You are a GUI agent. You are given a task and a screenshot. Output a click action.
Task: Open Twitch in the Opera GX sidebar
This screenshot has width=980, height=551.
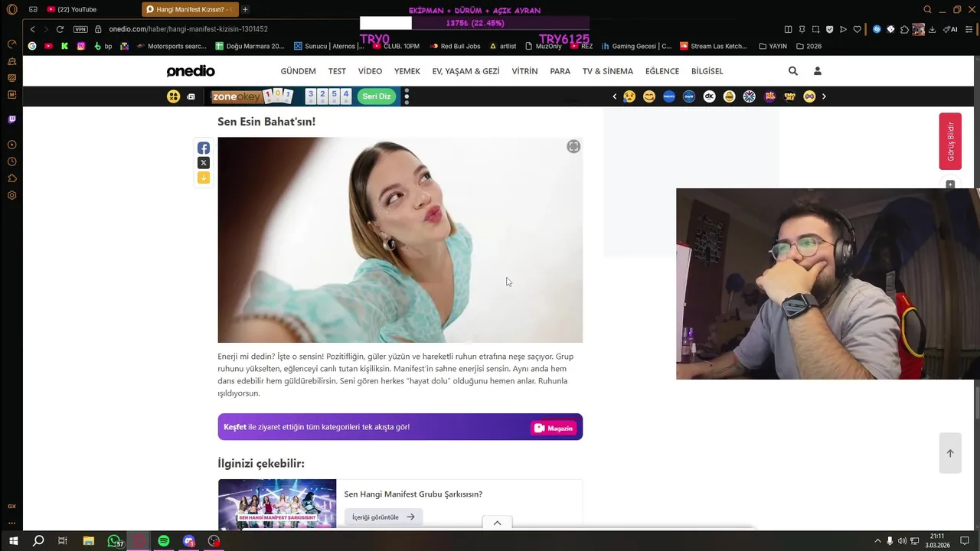(x=11, y=119)
